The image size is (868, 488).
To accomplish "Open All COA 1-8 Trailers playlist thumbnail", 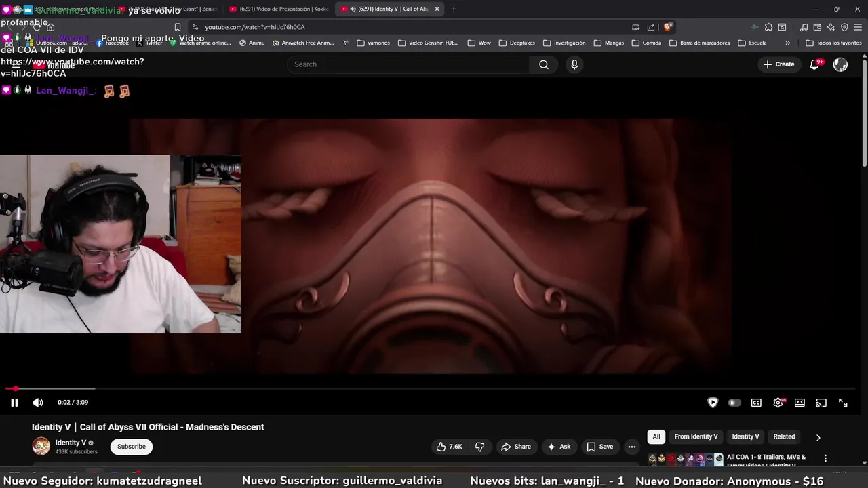I will (686, 460).
